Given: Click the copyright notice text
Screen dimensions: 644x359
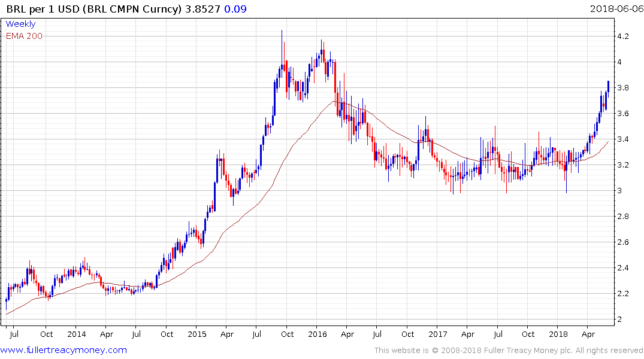Looking at the screenshot, I should click(x=509, y=351).
